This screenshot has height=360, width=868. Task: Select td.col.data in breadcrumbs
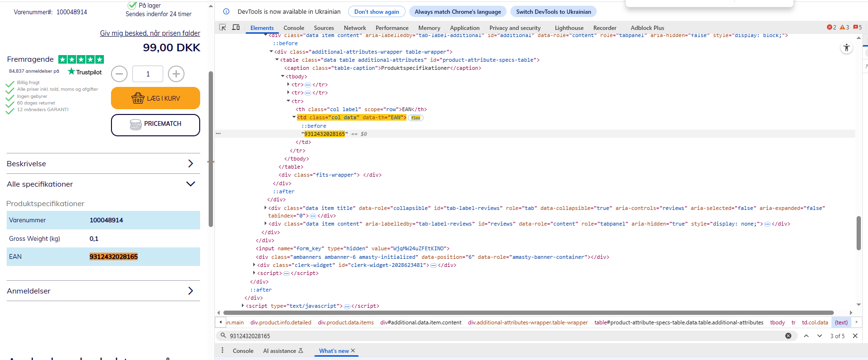tap(815, 322)
